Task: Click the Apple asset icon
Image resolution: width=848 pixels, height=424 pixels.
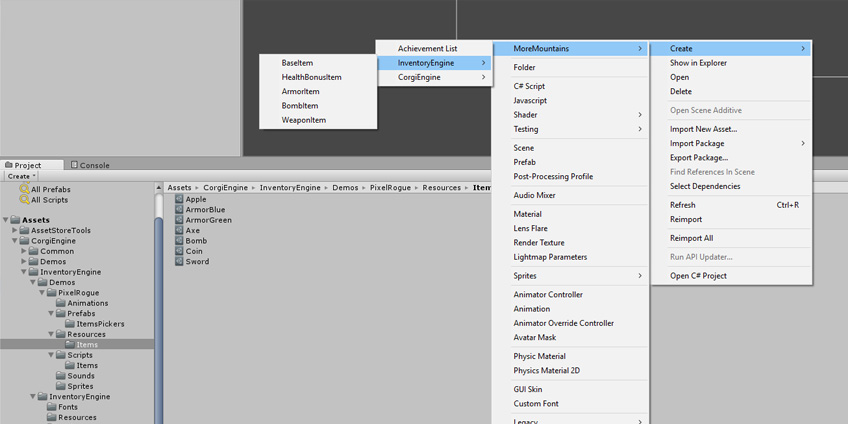Action: tap(180, 200)
